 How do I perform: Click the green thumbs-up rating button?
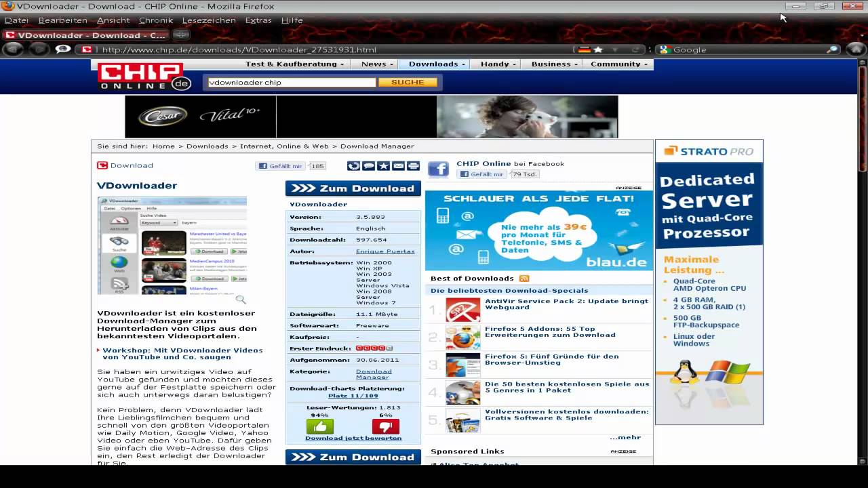pos(320,426)
